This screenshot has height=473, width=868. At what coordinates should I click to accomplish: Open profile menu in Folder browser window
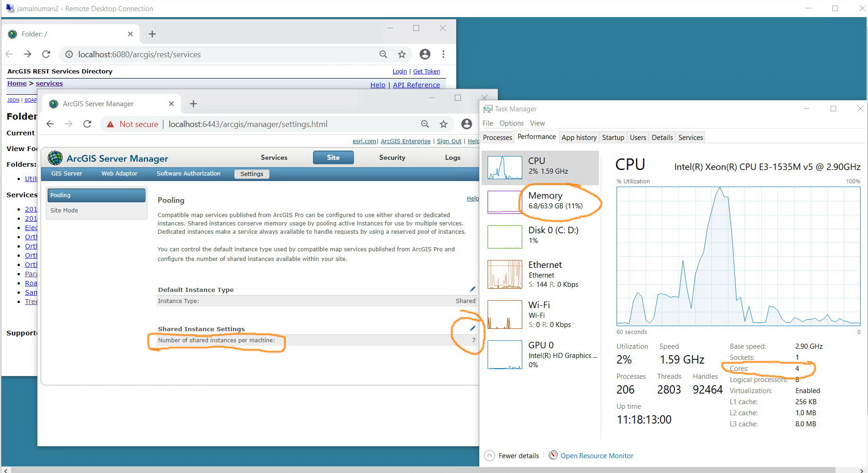[x=425, y=54]
